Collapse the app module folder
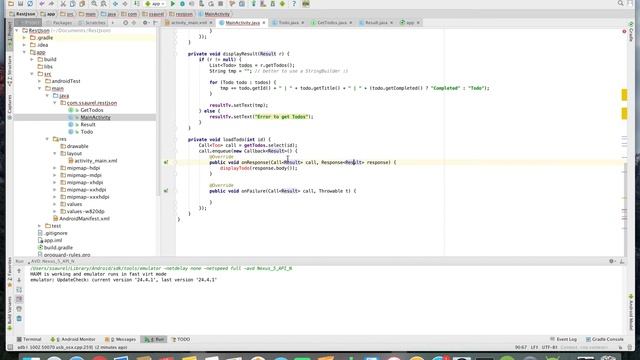The width and height of the screenshot is (640, 360). pos(24,52)
